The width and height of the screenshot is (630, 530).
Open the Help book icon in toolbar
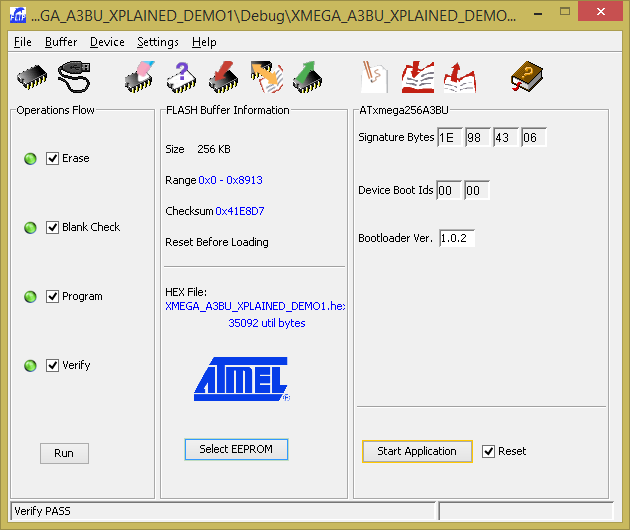[526, 76]
